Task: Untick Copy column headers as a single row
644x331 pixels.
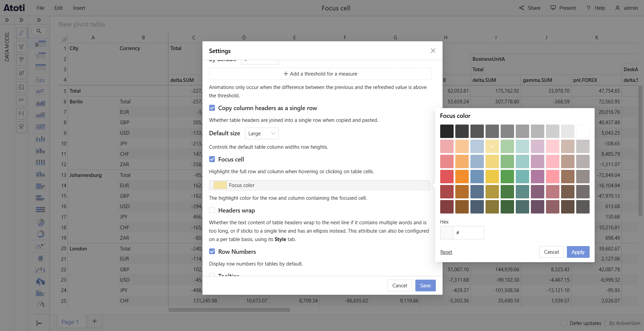Action: pos(212,108)
